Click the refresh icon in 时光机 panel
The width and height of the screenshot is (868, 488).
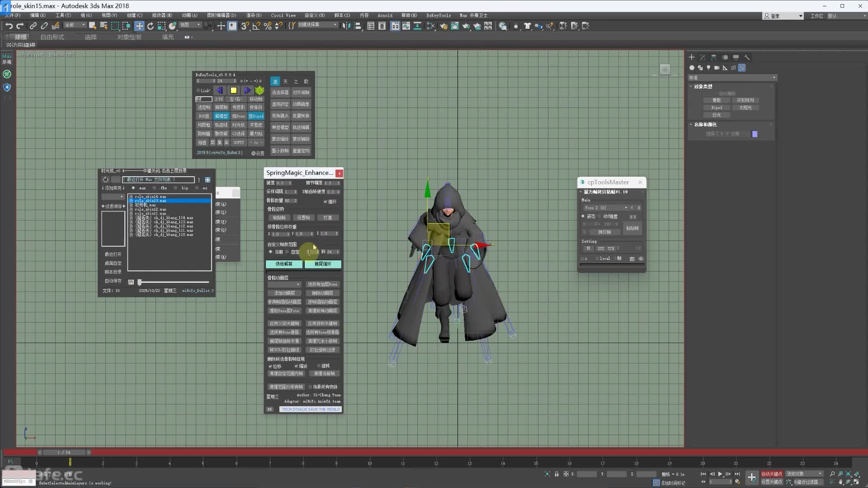(105, 179)
